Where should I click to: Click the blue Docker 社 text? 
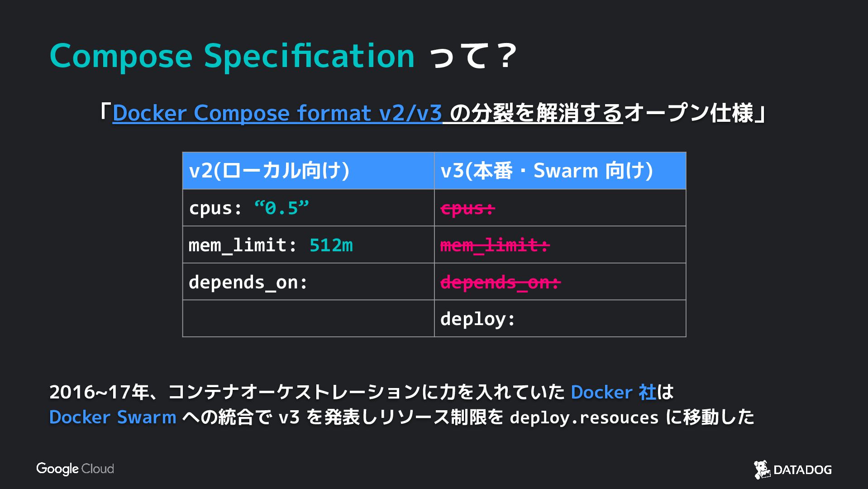coord(613,392)
